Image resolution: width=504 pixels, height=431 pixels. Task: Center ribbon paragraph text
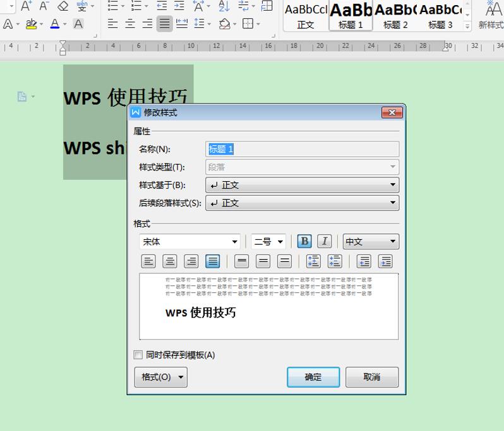pyautogui.click(x=130, y=24)
